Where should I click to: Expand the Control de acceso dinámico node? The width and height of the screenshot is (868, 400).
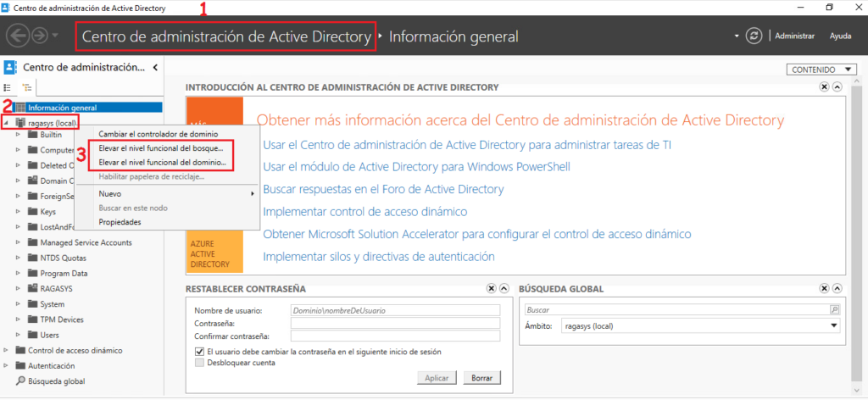8,350
